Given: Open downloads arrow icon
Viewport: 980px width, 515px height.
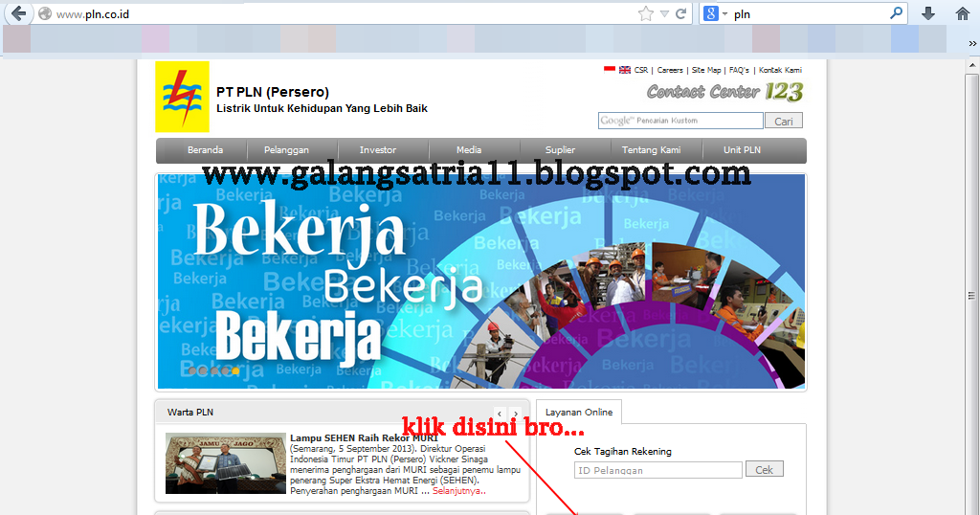Looking at the screenshot, I should (928, 13).
